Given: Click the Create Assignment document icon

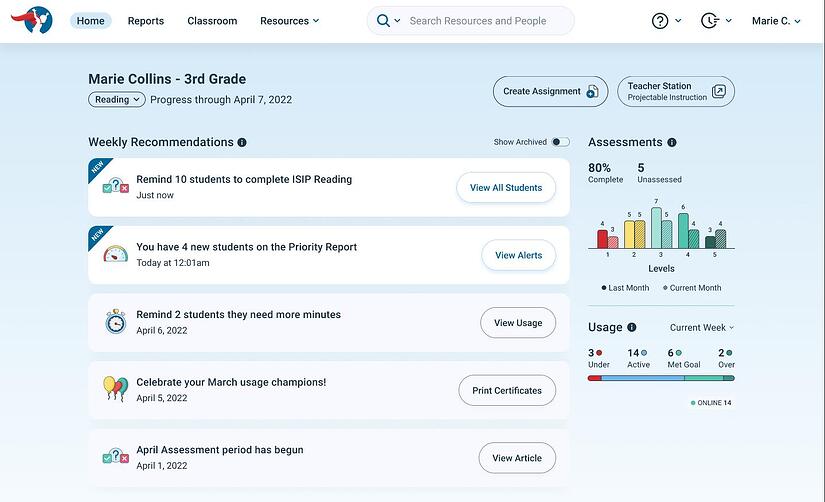Looking at the screenshot, I should click(592, 92).
